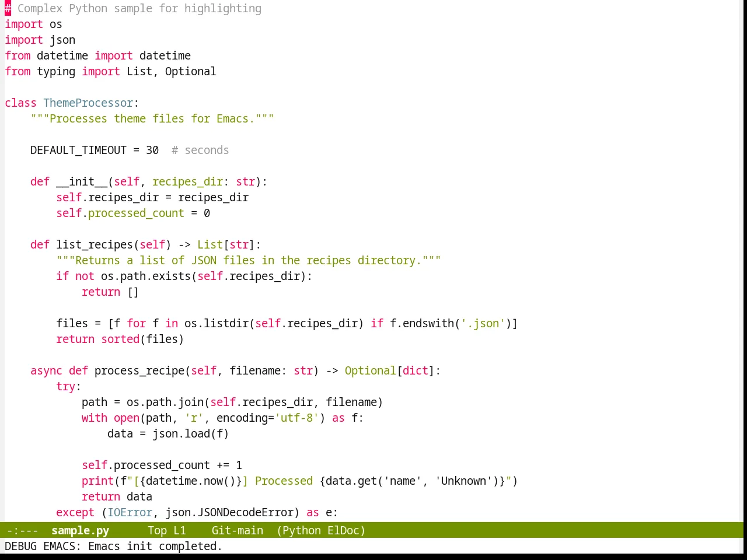The width and height of the screenshot is (747, 560).
Task: Click the 'utf-8' encoding string
Action: click(296, 418)
